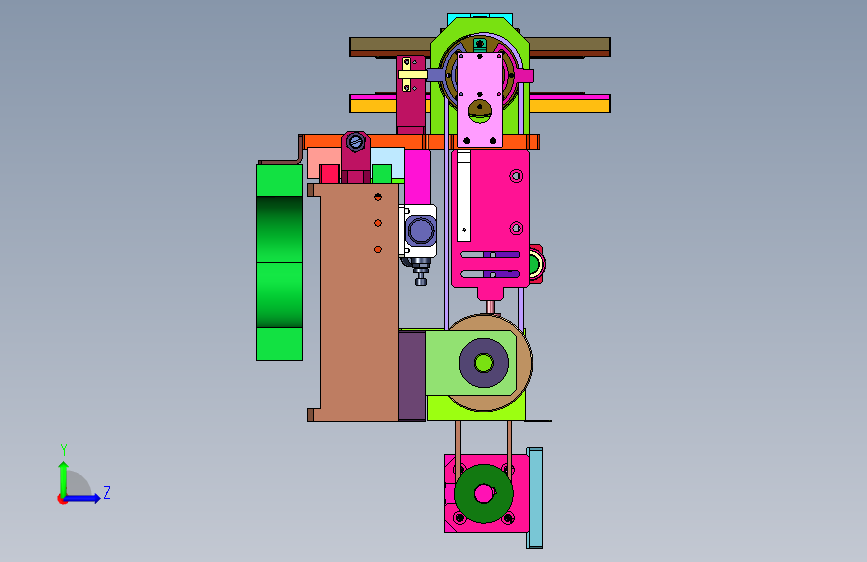Viewport: 867px width, 562px height.
Task: Select the light pink vertical plate at the top
Action: pos(480,100)
